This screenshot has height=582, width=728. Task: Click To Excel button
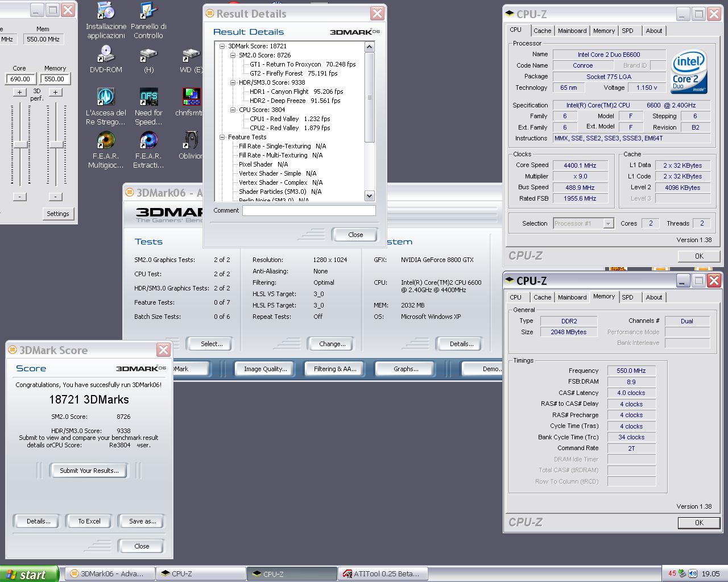coord(89,521)
